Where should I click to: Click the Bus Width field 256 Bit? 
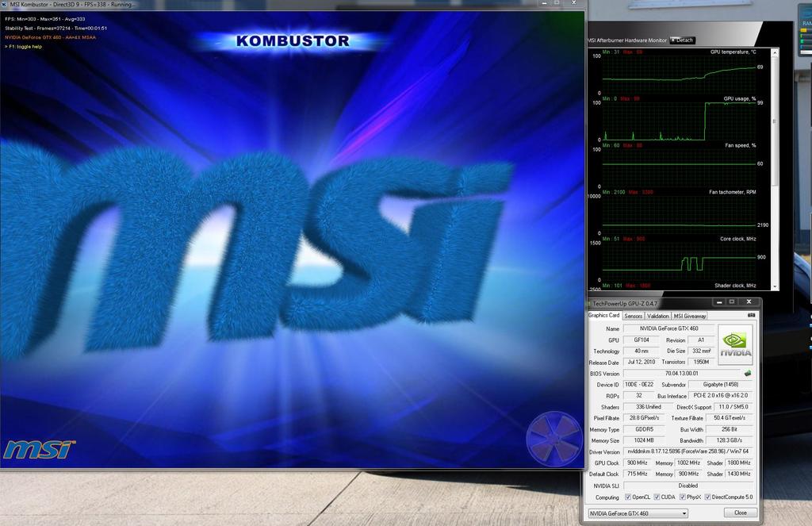730,429
